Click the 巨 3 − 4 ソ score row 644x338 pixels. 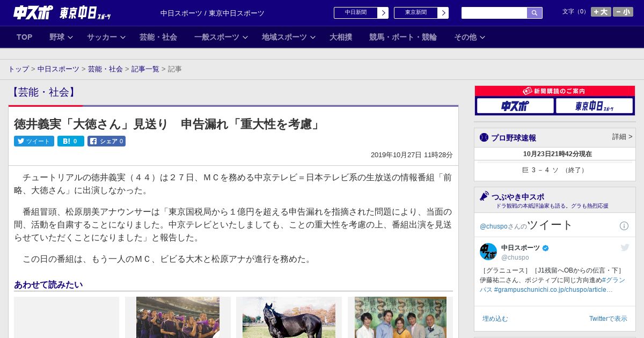554,170
